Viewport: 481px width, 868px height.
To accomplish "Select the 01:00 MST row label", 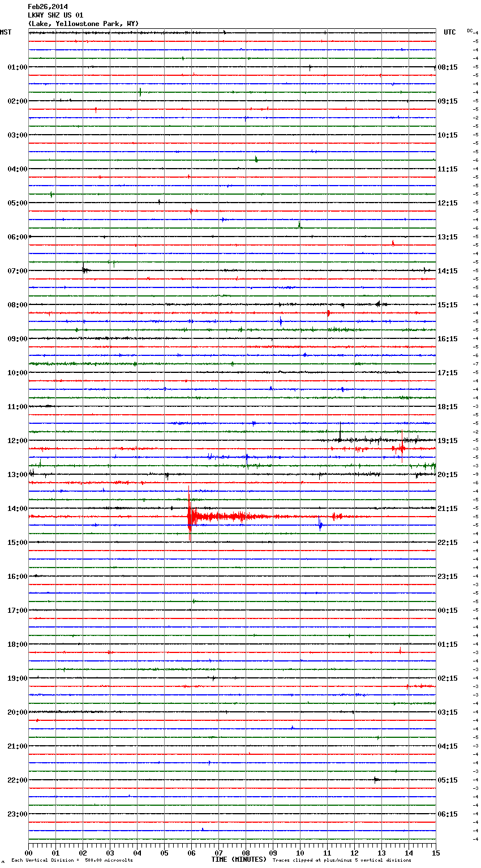I will pyautogui.click(x=18, y=67).
